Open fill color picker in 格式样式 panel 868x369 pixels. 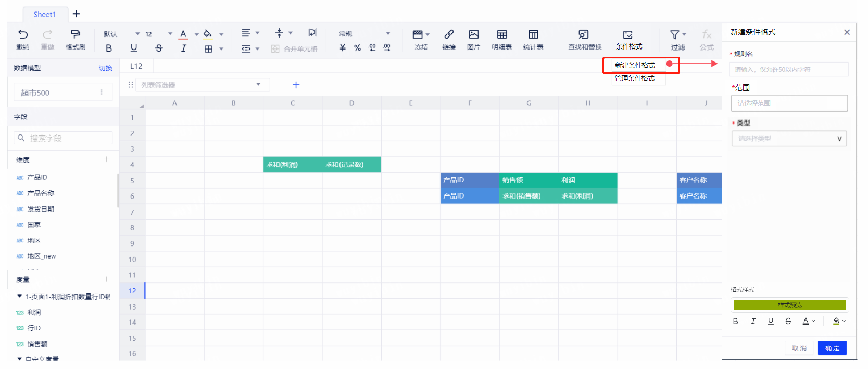click(838, 321)
